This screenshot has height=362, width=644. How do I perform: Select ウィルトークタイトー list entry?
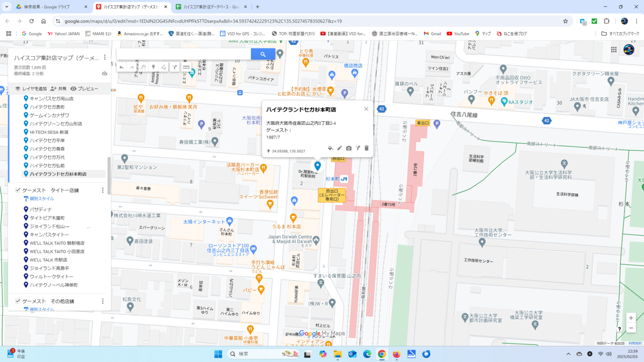pyautogui.click(x=52, y=276)
